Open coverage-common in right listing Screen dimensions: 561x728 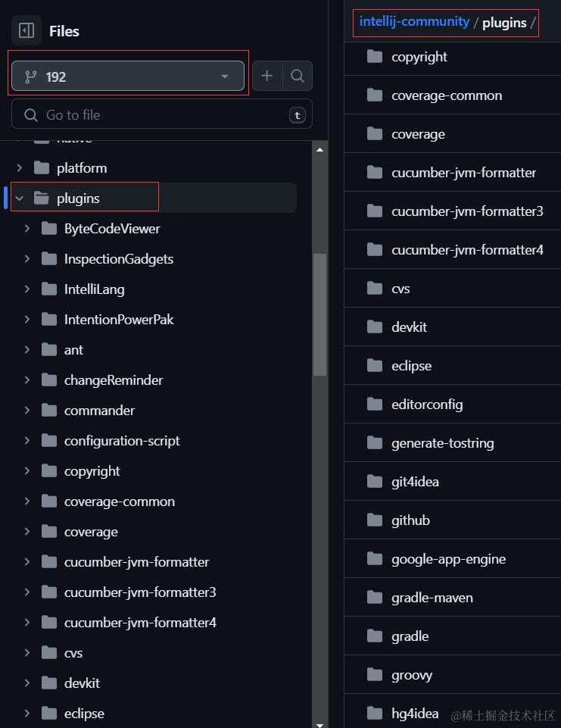point(447,95)
